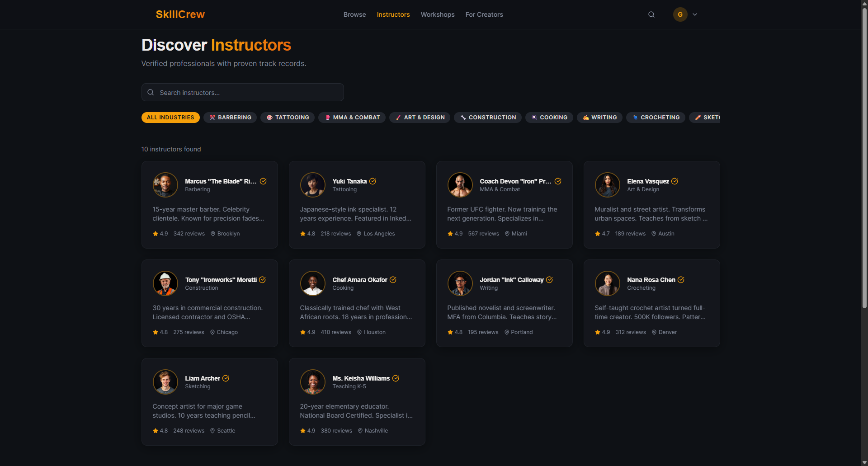Click the SkillCrew logo

[180, 14]
